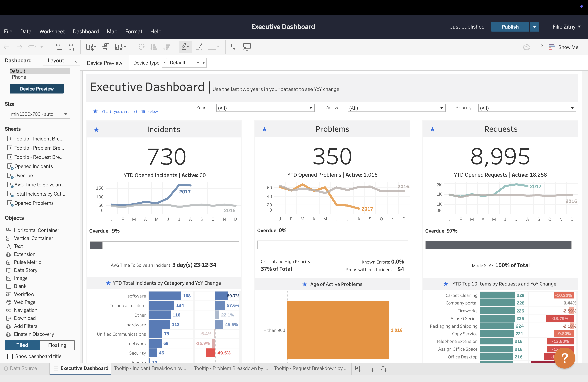
Task: Open the Year filter dropdown
Action: click(265, 108)
